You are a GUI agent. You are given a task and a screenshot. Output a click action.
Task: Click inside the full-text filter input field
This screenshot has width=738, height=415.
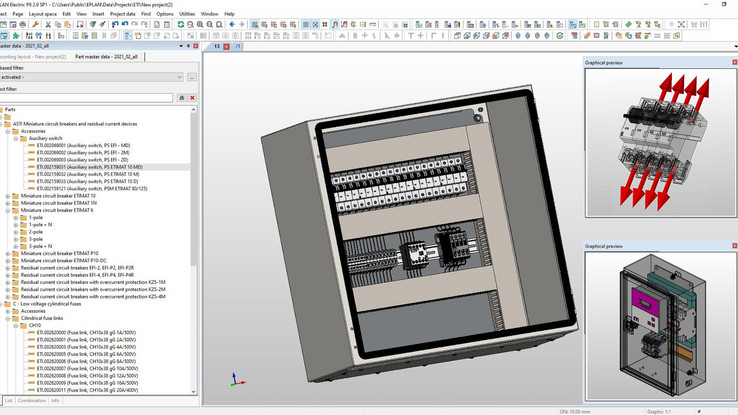pyautogui.click(x=86, y=97)
